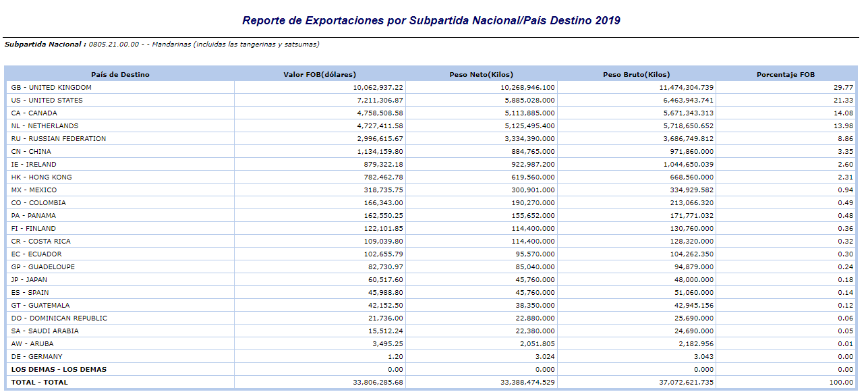Select the RU - RUSSIAN FEDERATION entry
The width and height of the screenshot is (868, 392).
coord(59,139)
